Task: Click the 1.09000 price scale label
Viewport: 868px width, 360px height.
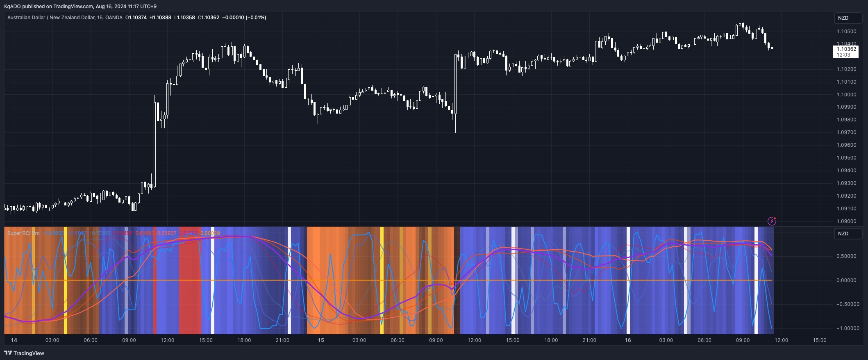Action: [846, 221]
